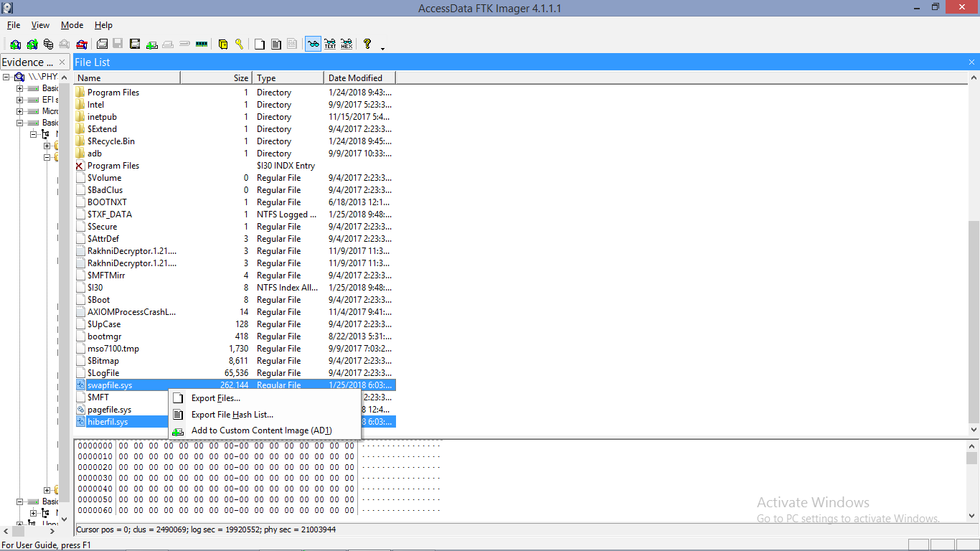The height and width of the screenshot is (551, 980).
Task: Click Obtain Protected Files yellow safe icon
Action: click(223, 44)
